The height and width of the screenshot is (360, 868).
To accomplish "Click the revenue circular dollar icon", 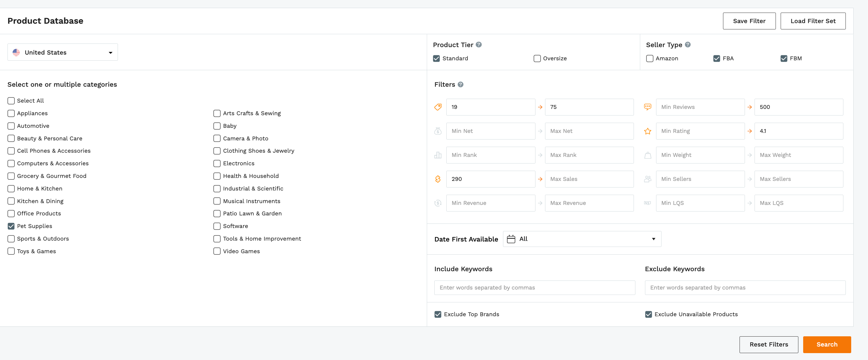I will pos(438,203).
